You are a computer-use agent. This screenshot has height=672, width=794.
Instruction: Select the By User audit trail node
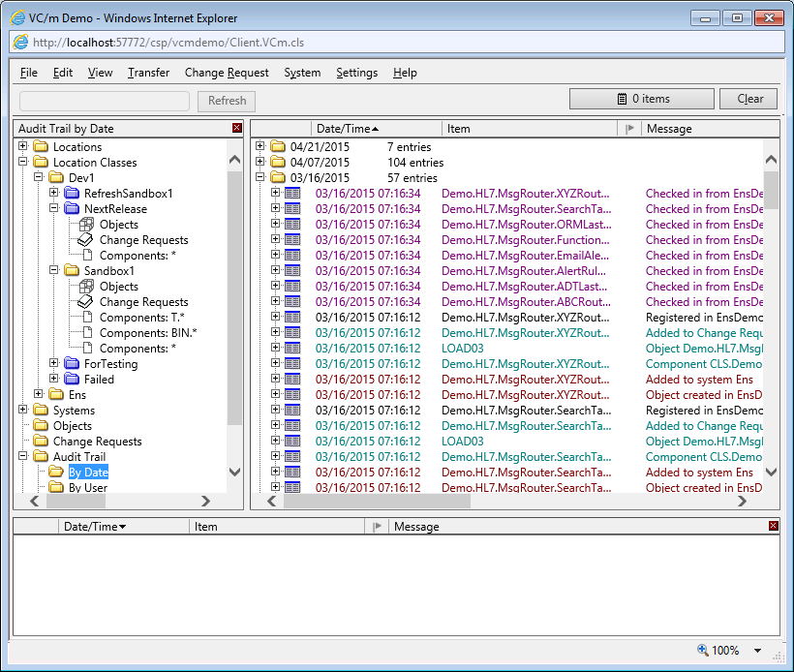tap(87, 488)
